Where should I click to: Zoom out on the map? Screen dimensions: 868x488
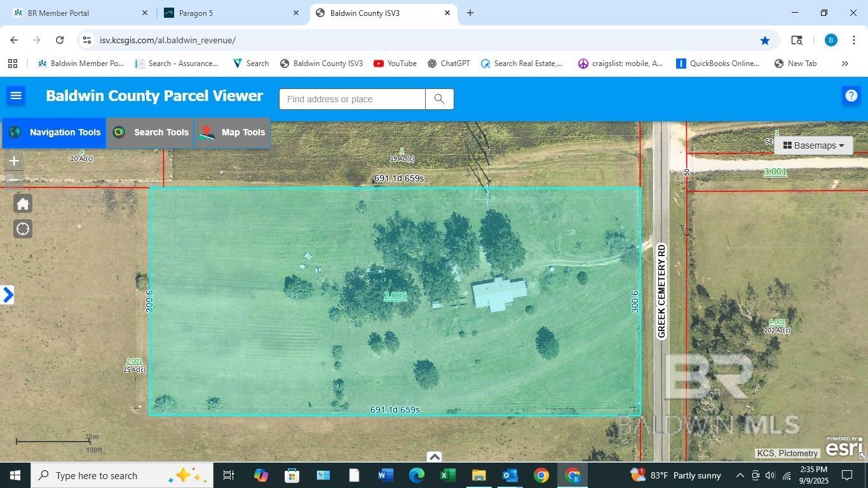pyautogui.click(x=14, y=180)
